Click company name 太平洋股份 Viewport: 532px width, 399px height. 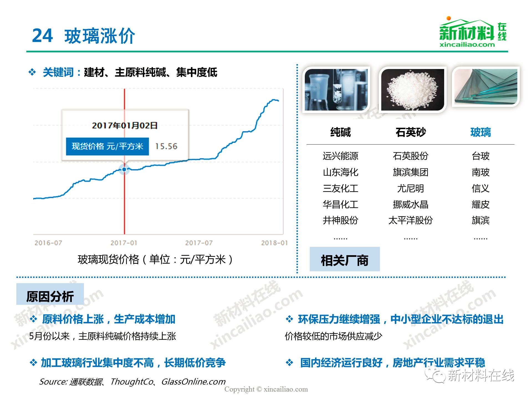[x=411, y=220]
